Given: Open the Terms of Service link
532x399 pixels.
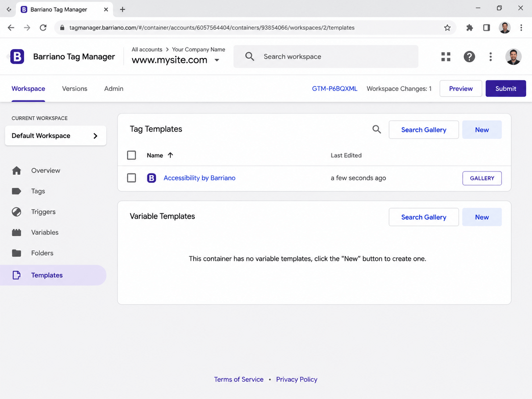Looking at the screenshot, I should pos(239,379).
